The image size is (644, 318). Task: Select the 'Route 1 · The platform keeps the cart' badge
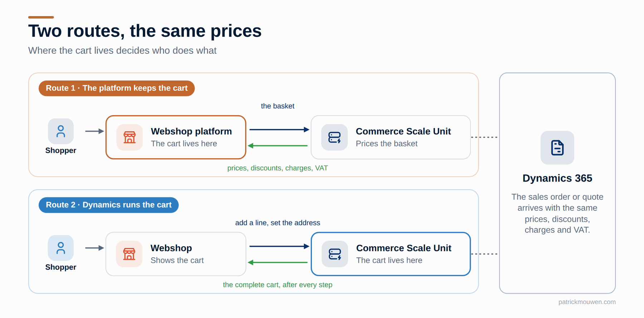point(117,88)
